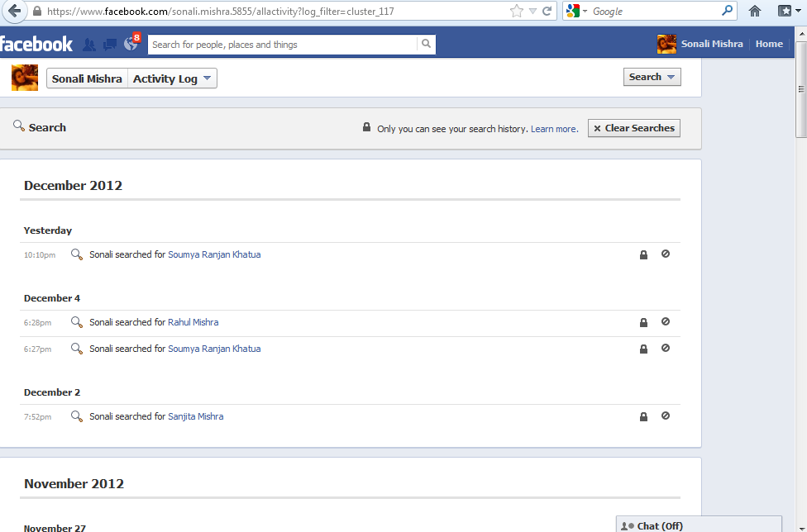
Task: Bookmark page with star icon
Action: [516, 11]
